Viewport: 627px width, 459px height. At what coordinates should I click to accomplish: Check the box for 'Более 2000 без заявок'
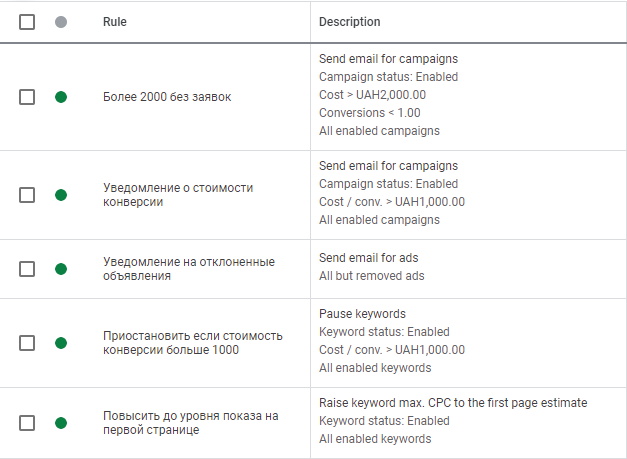click(27, 97)
